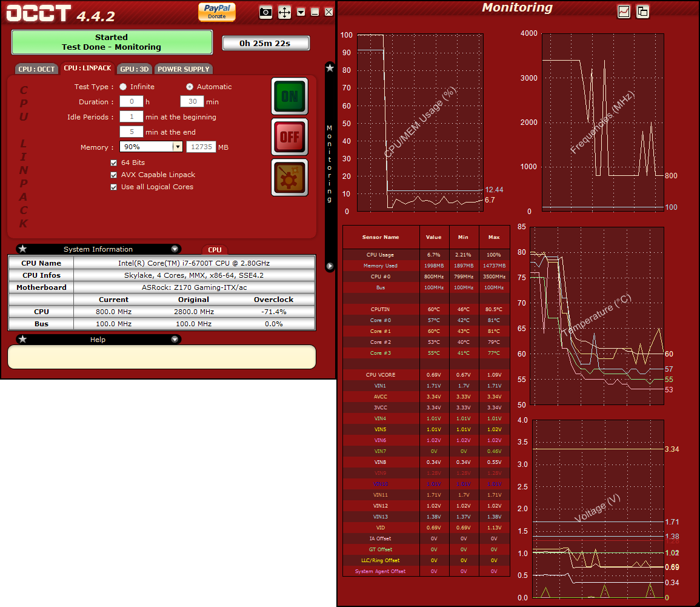
Task: Toggle 64 Bits checkbox
Action: [x=113, y=163]
